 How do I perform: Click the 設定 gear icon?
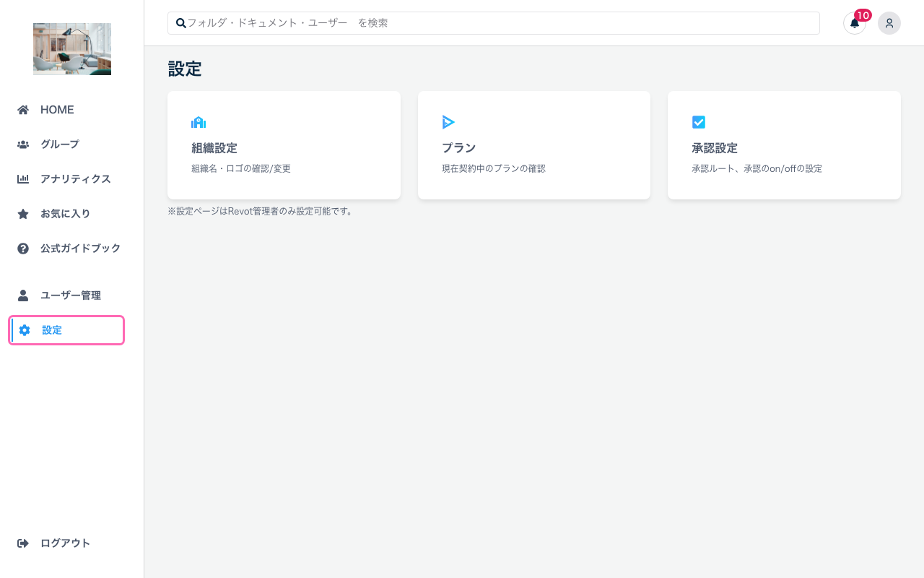pos(25,330)
